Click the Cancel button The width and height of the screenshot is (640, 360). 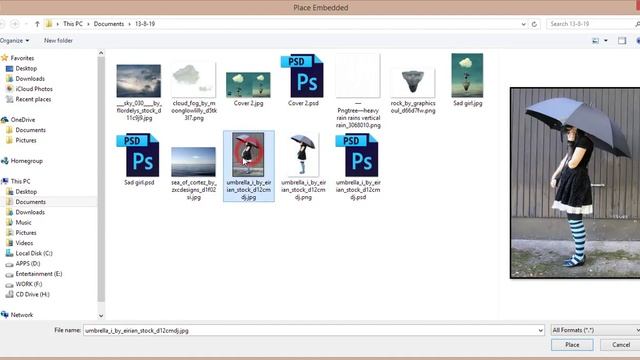tap(620, 345)
